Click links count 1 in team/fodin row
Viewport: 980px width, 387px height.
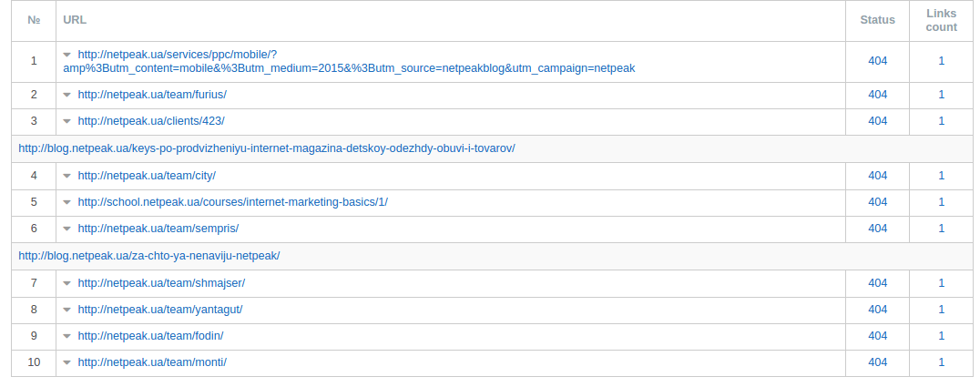(941, 336)
